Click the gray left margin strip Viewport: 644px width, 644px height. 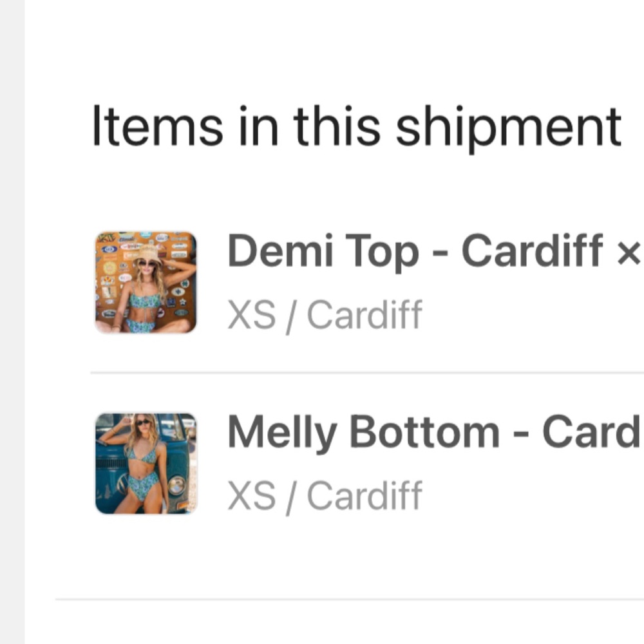[12, 322]
